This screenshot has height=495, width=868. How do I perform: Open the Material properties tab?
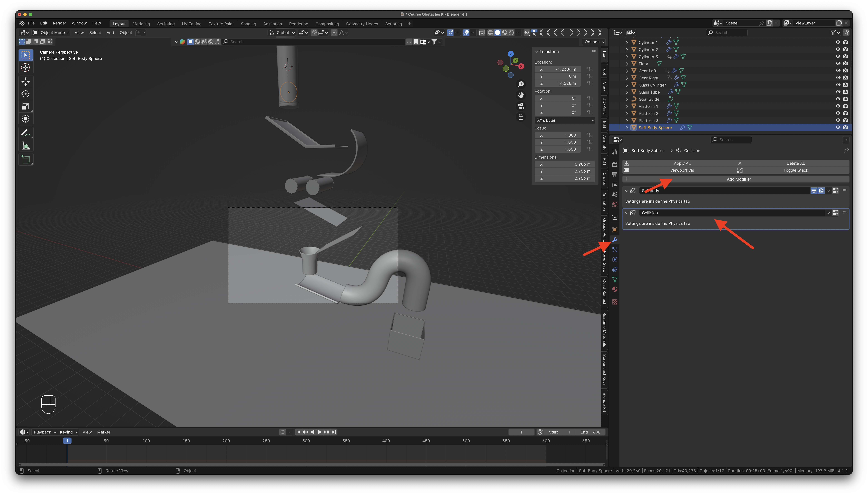click(615, 289)
